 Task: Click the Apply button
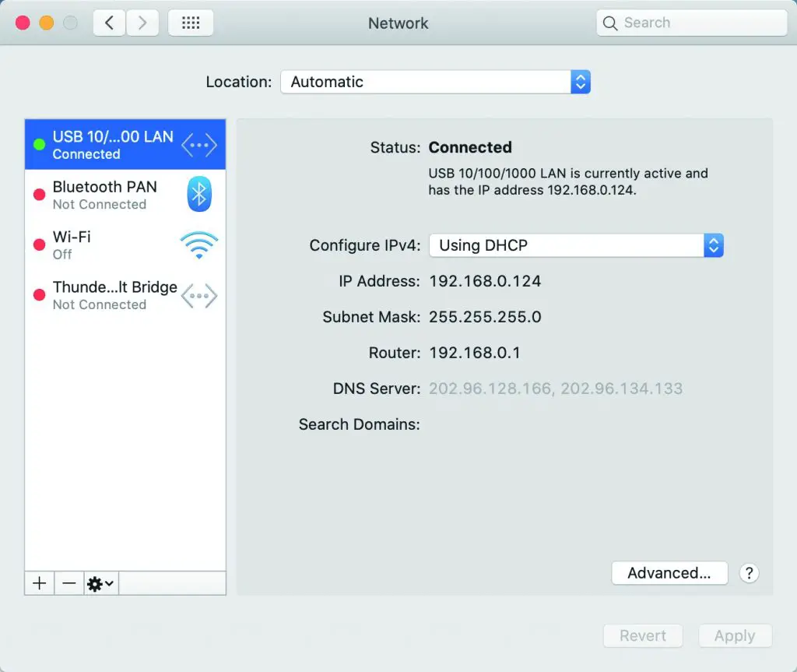(735, 636)
